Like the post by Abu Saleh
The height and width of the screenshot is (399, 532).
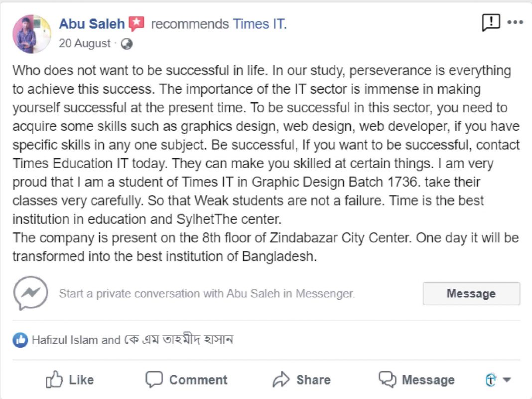click(x=70, y=380)
